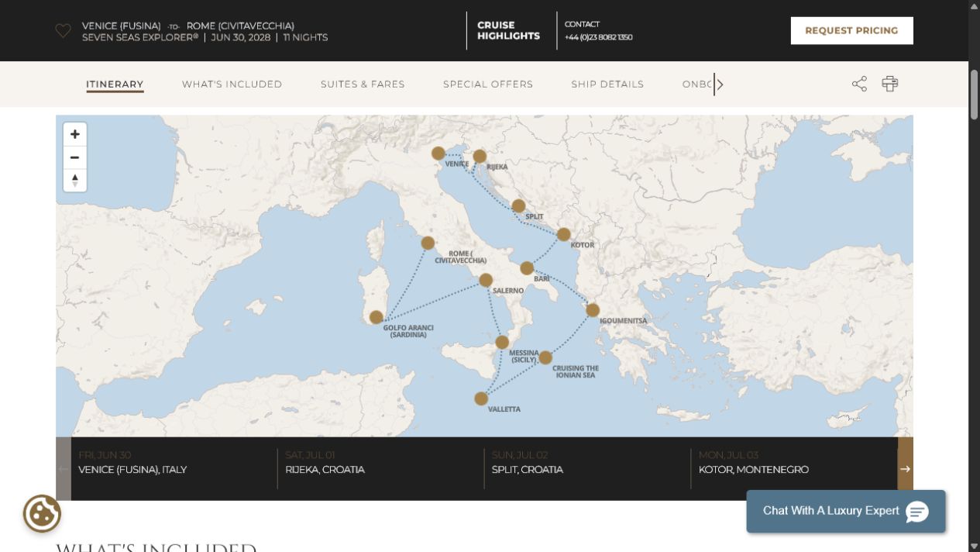Open the Ship Details tab
The width and height of the screenshot is (980, 552).
(x=607, y=85)
